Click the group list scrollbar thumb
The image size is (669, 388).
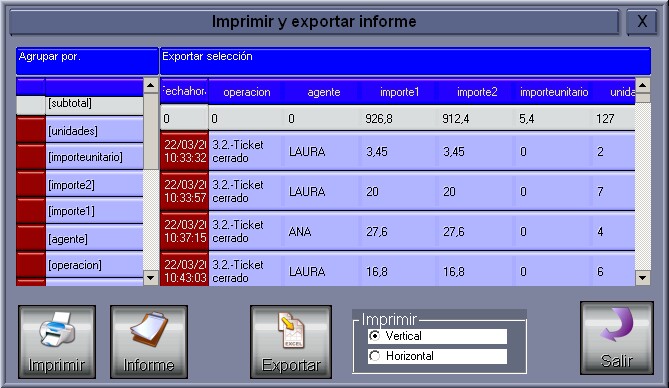tap(151, 131)
